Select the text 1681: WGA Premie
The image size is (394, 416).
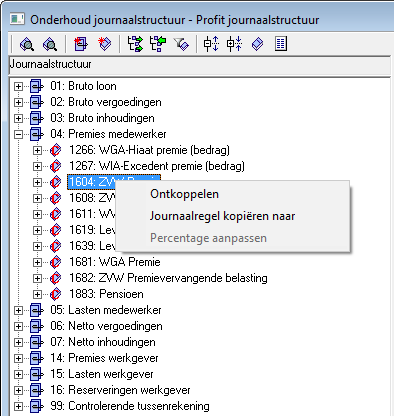pos(115,262)
